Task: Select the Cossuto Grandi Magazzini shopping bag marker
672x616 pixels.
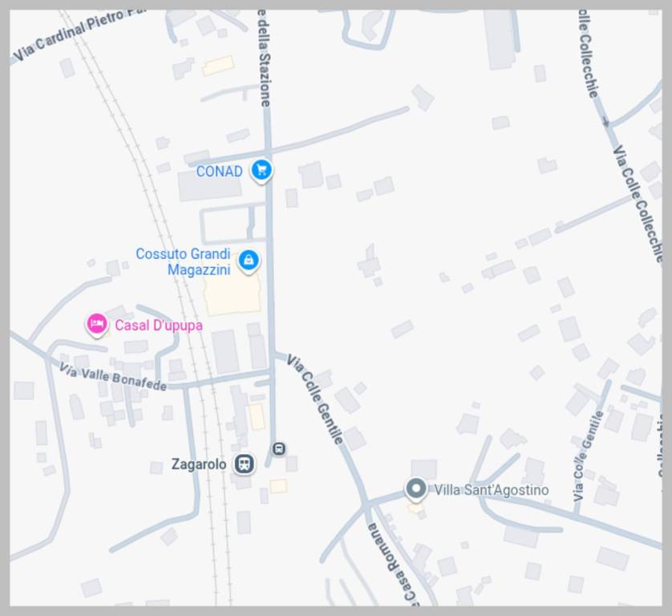Action: coord(249,261)
